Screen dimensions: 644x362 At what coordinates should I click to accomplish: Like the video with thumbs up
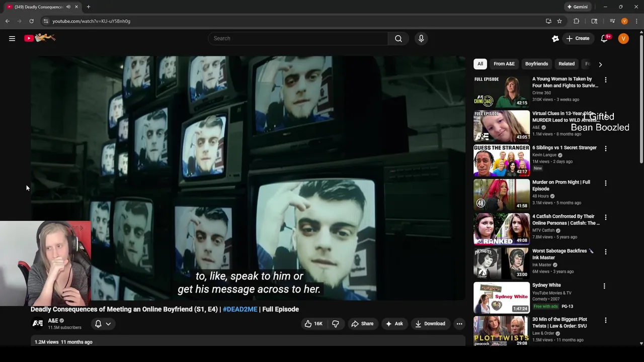(x=313, y=324)
